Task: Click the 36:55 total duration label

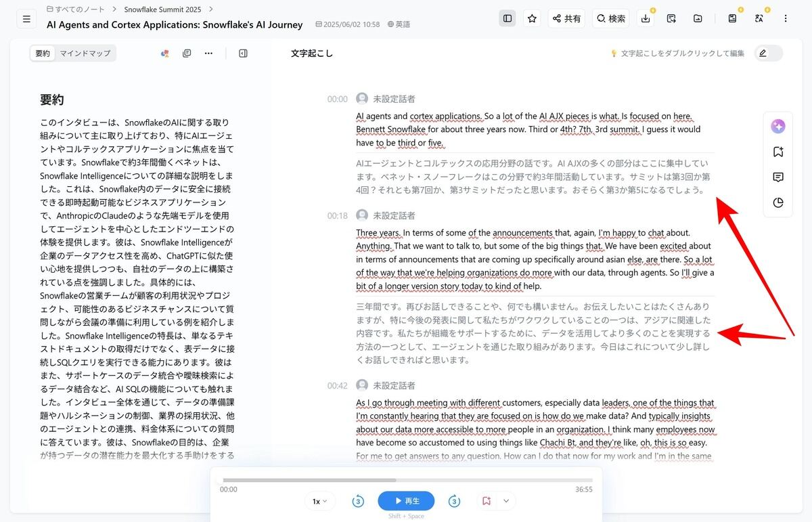Action: pyautogui.click(x=584, y=489)
